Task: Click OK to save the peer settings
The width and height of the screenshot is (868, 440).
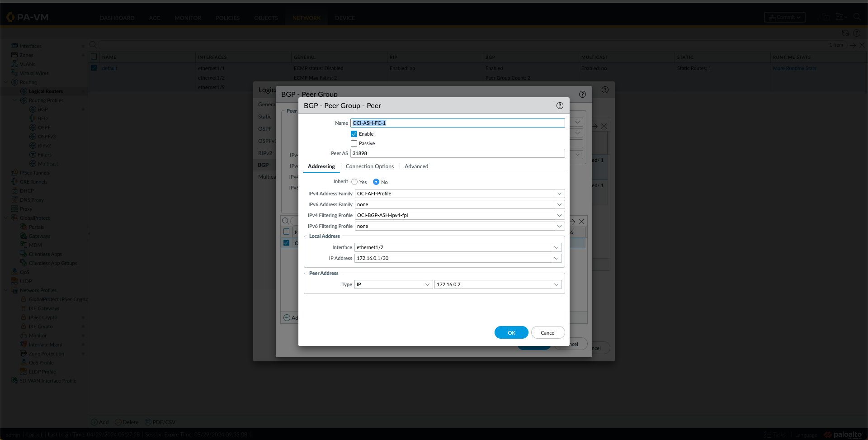Action: (x=511, y=332)
